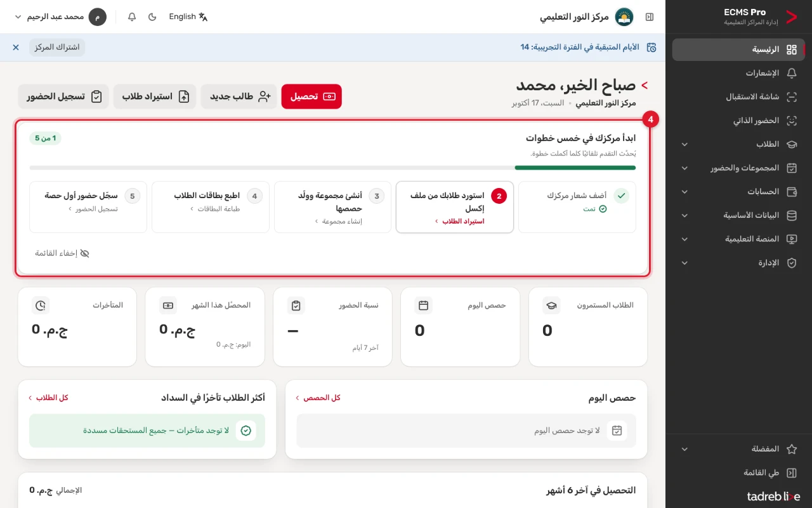Open الرئيسية in the sidebar
This screenshot has height=508, width=812.
[738, 50]
